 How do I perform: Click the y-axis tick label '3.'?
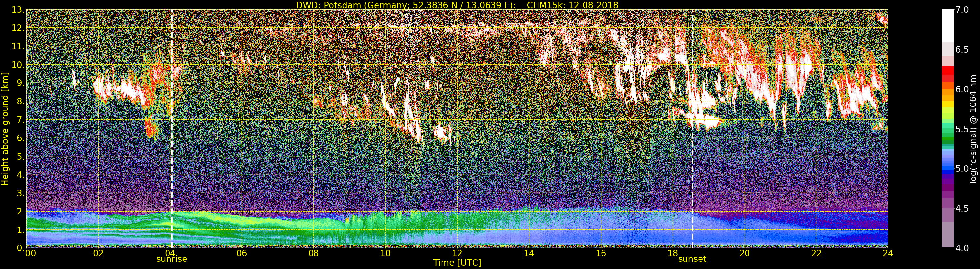(20, 193)
